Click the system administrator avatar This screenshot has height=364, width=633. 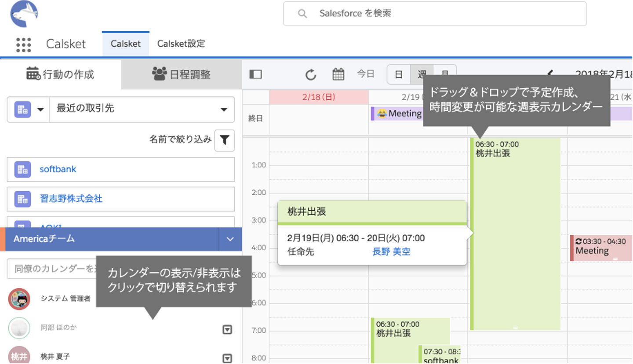click(x=19, y=299)
